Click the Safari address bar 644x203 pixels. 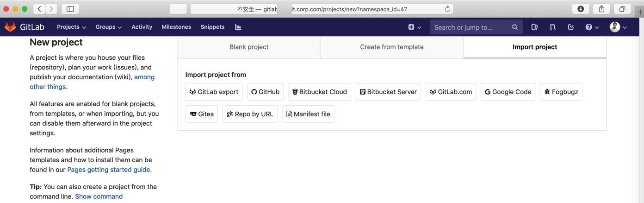click(x=322, y=9)
